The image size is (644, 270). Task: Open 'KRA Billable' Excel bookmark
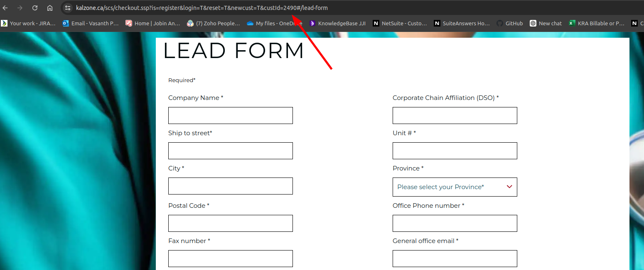click(597, 24)
